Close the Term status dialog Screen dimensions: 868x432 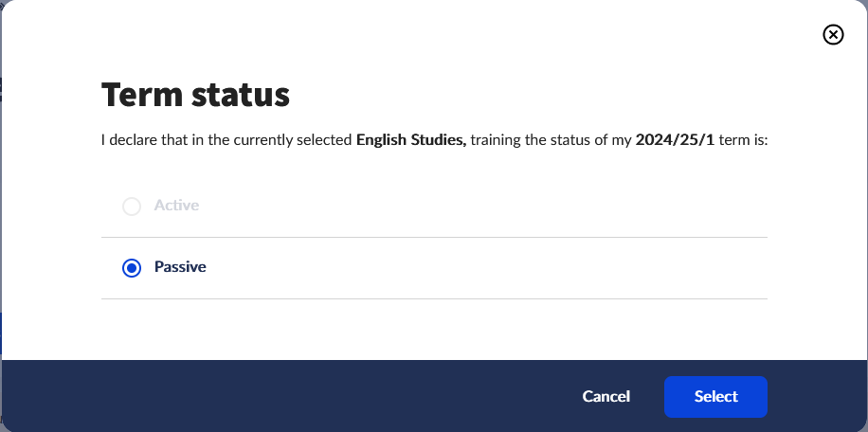click(833, 35)
